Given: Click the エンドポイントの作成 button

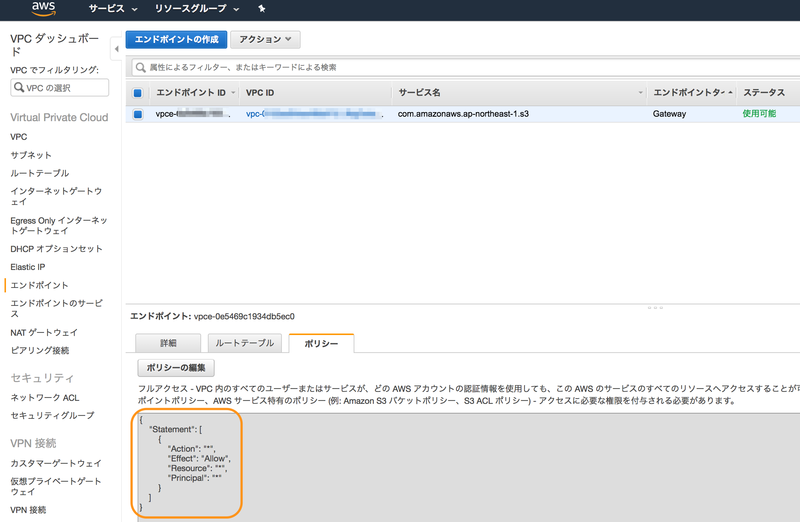Looking at the screenshot, I should point(177,39).
